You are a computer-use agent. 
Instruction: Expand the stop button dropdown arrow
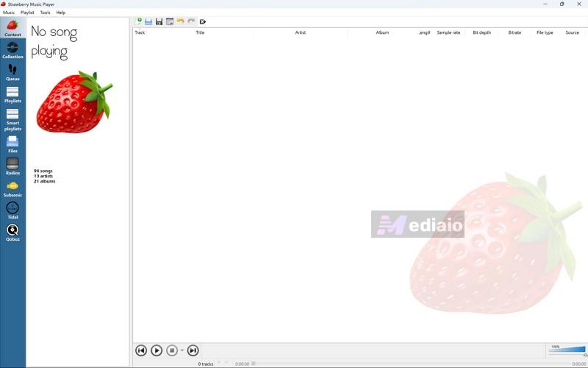182,350
